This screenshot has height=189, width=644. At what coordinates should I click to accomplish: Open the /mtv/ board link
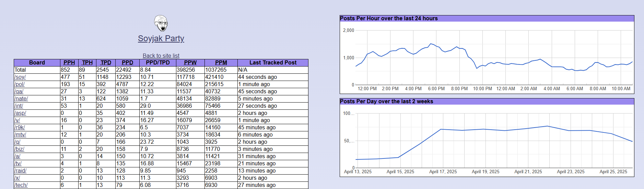(x=20, y=135)
